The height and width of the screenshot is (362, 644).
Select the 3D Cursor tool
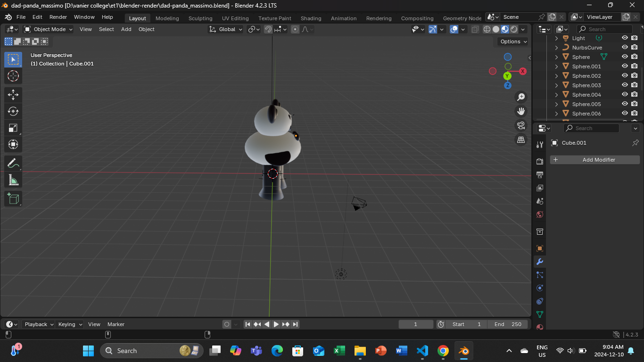13,76
